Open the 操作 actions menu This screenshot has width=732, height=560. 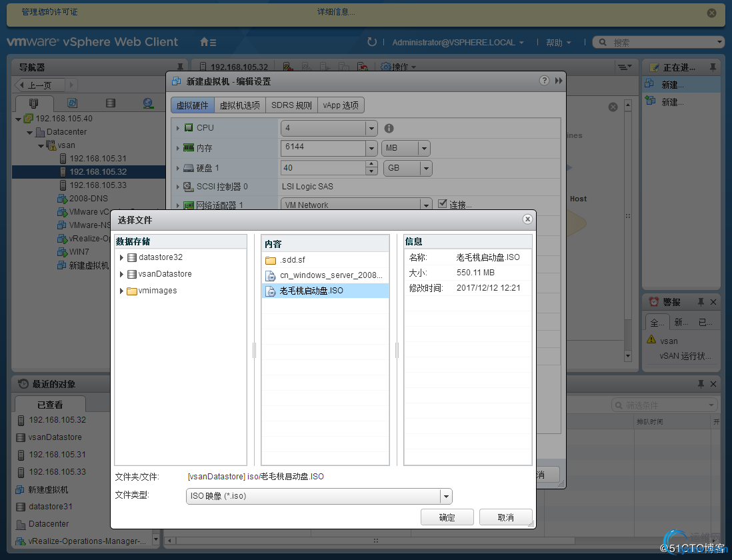[x=398, y=67]
